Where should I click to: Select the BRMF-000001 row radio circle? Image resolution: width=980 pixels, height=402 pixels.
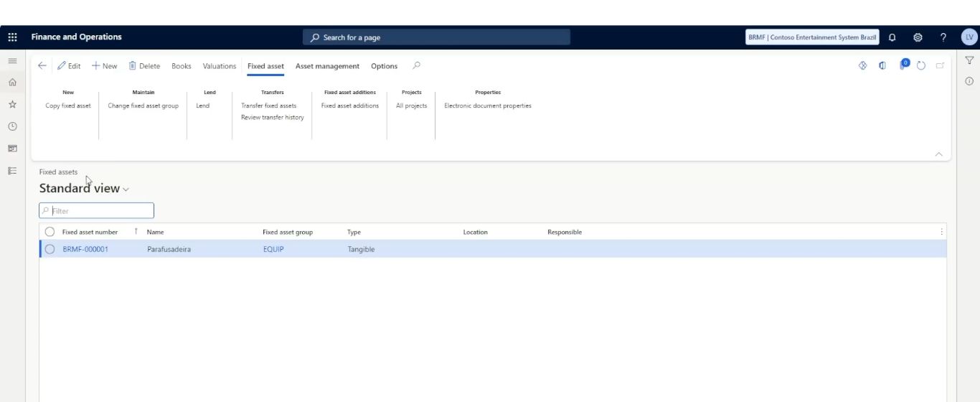coord(50,249)
